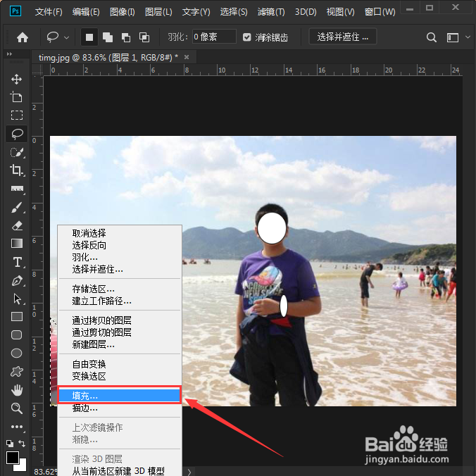Select the Move tool
The height and width of the screenshot is (476, 476).
(x=16, y=80)
